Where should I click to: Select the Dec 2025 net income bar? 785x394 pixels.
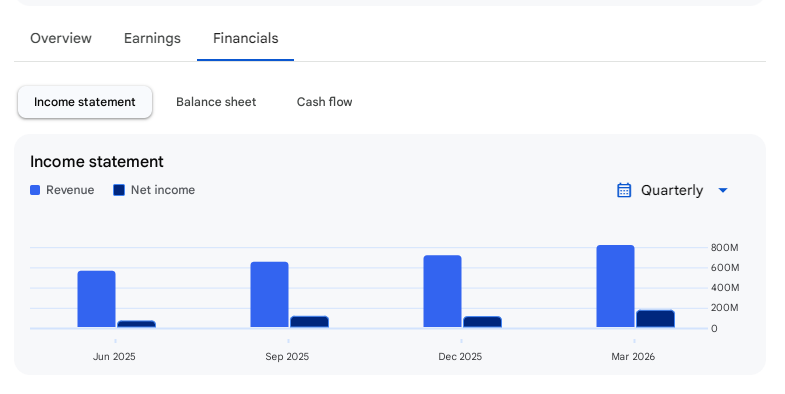[483, 322]
